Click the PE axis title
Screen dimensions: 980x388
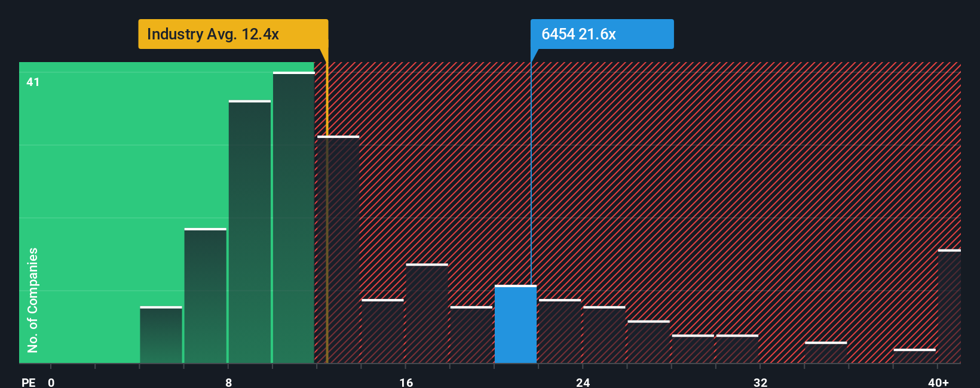coord(29,382)
